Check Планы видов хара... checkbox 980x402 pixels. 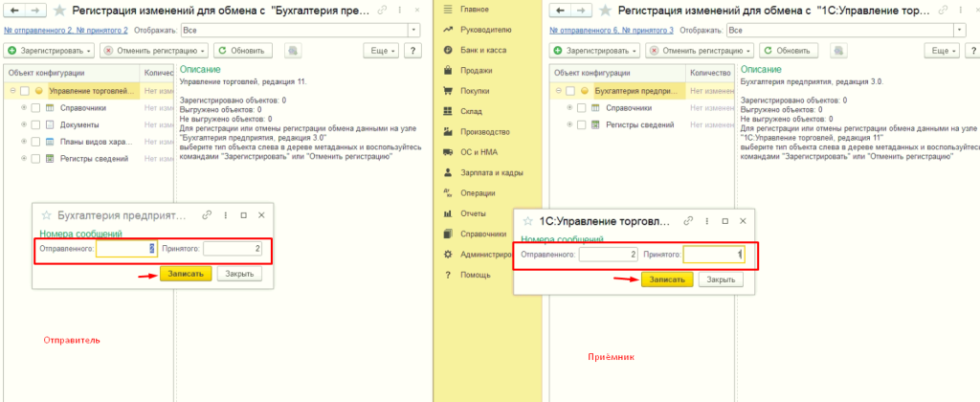tap(35, 142)
